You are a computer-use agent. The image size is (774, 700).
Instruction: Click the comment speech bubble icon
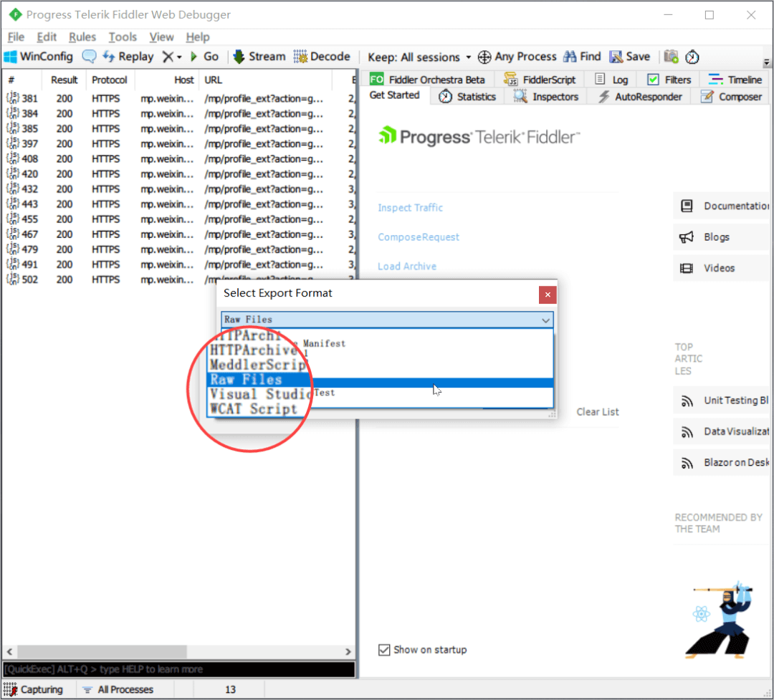[x=89, y=57]
